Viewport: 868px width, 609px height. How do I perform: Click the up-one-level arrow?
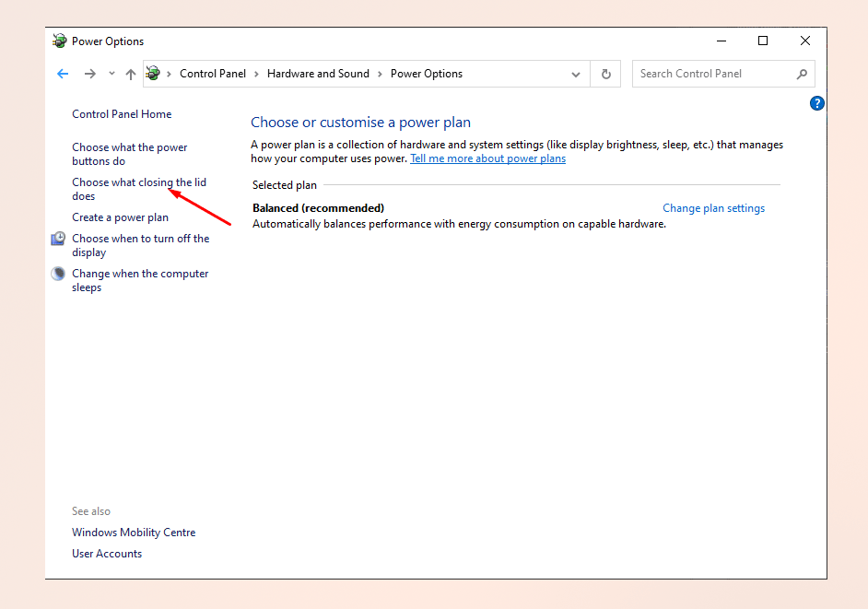131,74
